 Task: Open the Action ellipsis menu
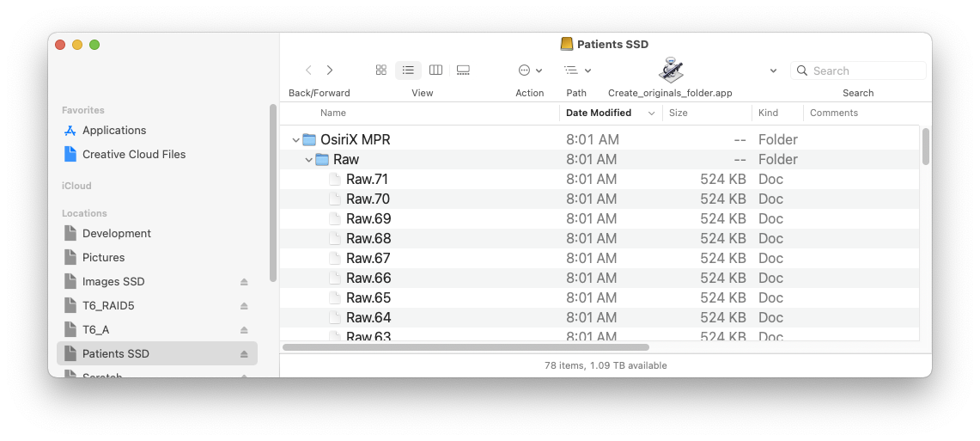pos(530,70)
